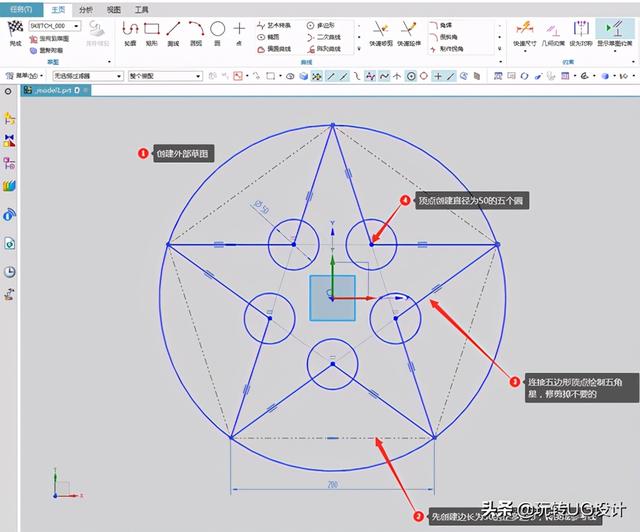The width and height of the screenshot is (640, 532).
Task: Select the Circle (圆) tool
Action: pos(218,33)
